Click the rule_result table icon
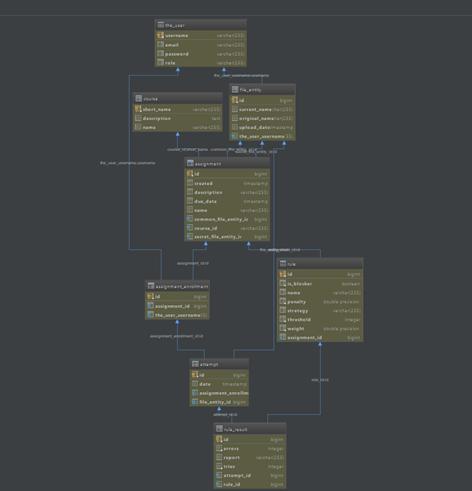472x491 pixels. [219, 429]
